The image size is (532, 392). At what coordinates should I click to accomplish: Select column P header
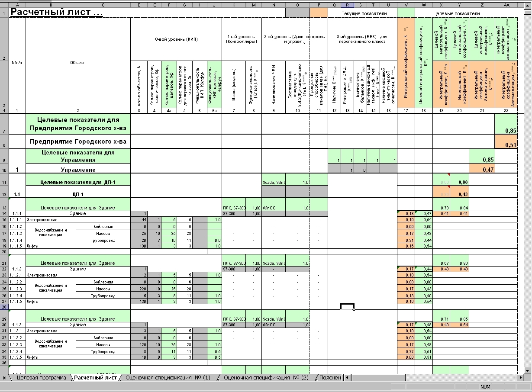[x=319, y=5]
